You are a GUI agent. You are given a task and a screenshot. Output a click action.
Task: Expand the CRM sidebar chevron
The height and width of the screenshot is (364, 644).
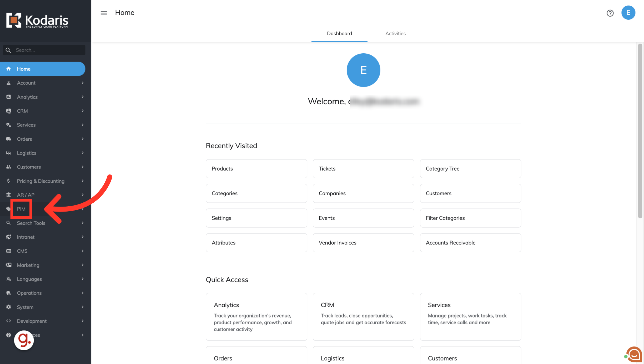click(83, 111)
